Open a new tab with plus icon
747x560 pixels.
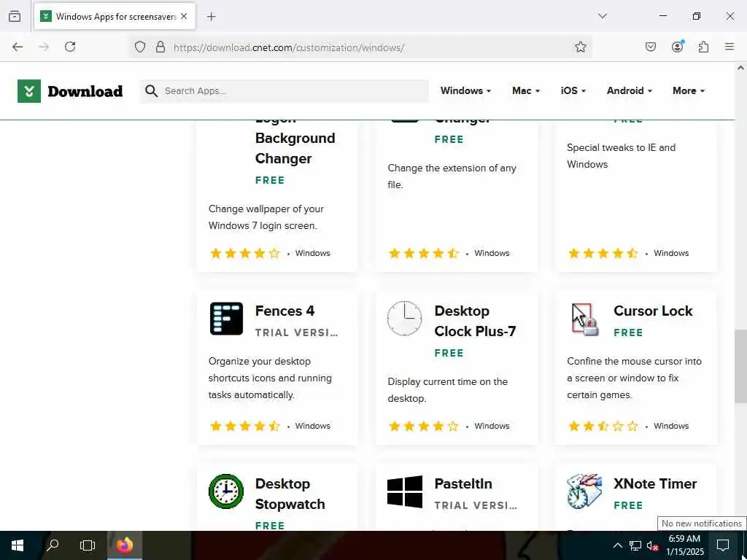click(x=212, y=17)
